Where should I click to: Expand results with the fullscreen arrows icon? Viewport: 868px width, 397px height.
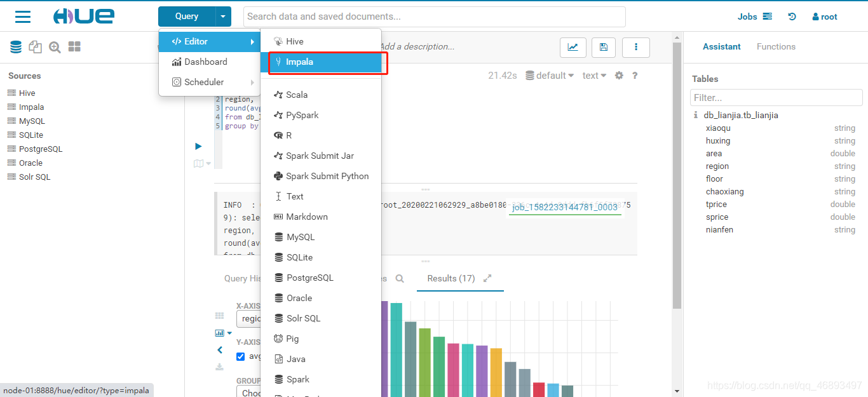coord(487,278)
